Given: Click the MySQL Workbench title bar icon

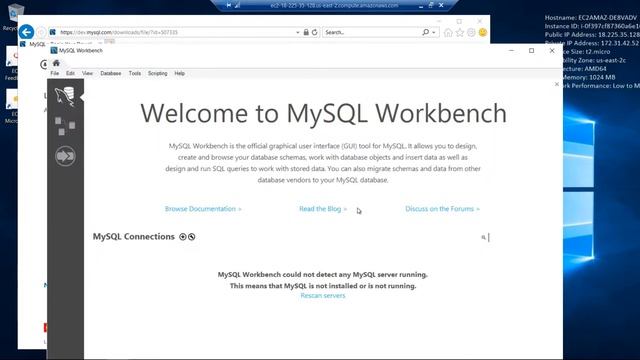Looking at the screenshot, I should 54,50.
